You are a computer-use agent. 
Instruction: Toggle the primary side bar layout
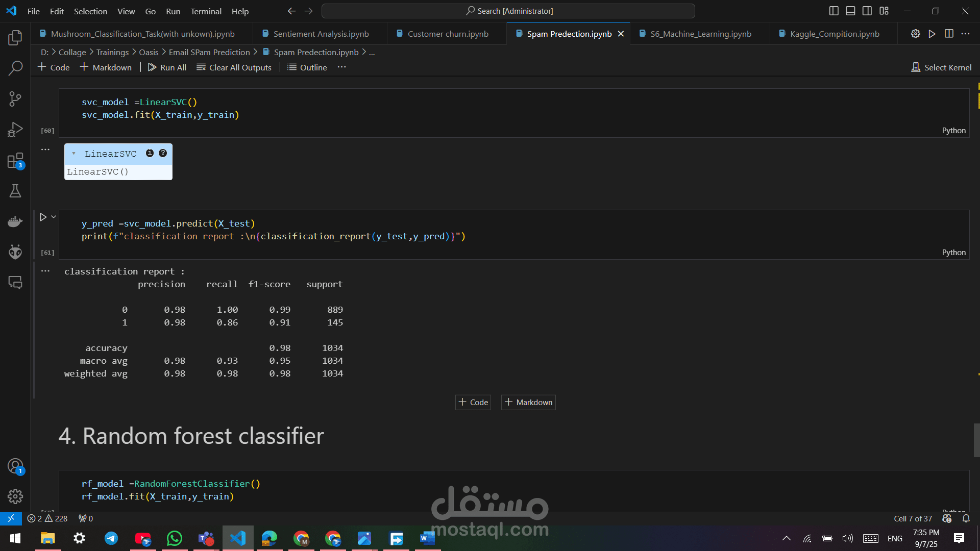(834, 11)
